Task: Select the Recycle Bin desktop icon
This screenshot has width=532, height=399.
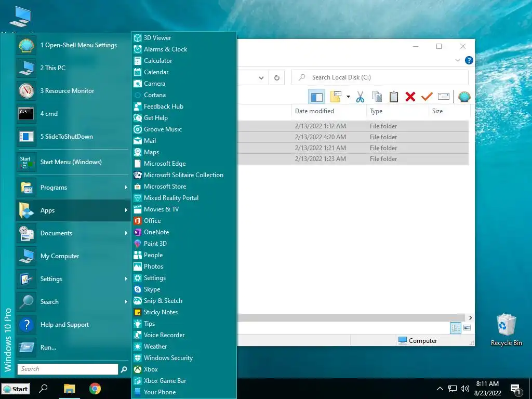Action: (506, 329)
